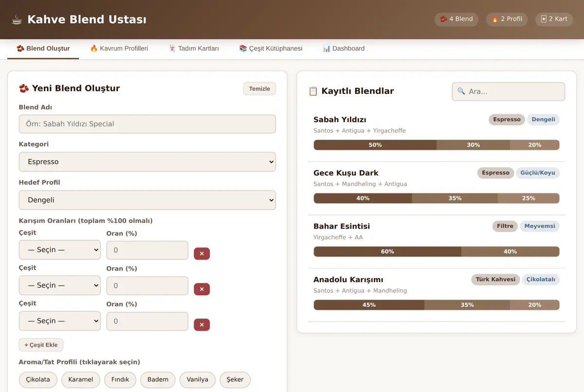
Task: Toggle the Çikolata aroma chip
Action: click(38, 379)
